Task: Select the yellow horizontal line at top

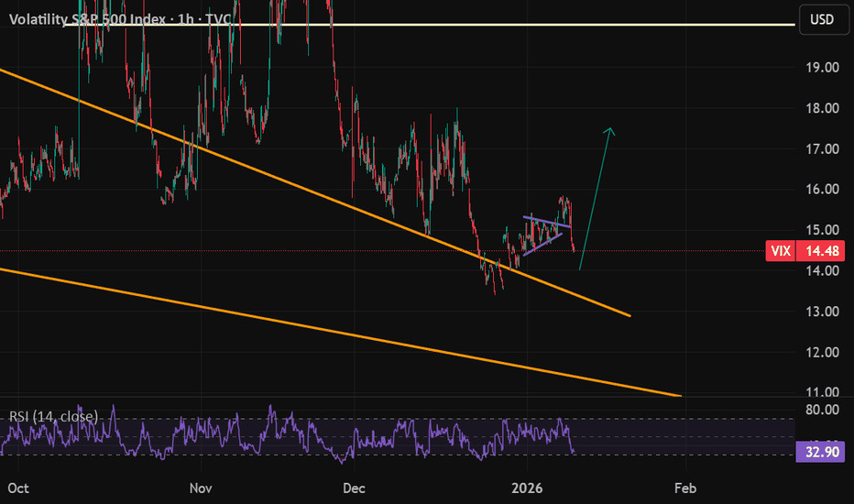Action: [458, 25]
